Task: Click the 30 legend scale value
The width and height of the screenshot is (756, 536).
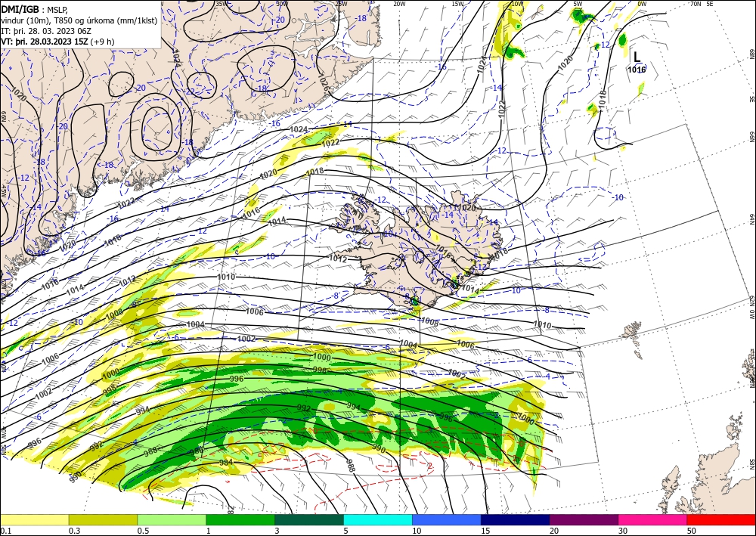Action: click(x=623, y=531)
